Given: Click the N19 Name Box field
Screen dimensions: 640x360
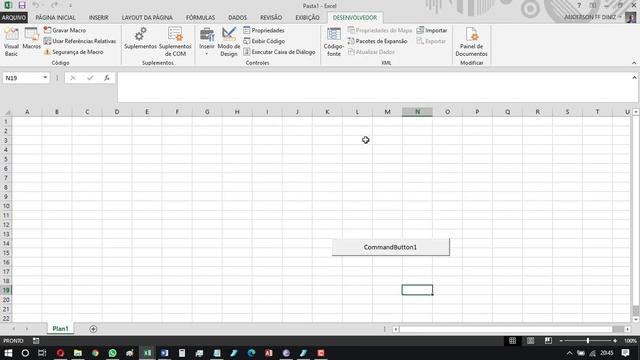Looking at the screenshot, I should pyautogui.click(x=22, y=78).
